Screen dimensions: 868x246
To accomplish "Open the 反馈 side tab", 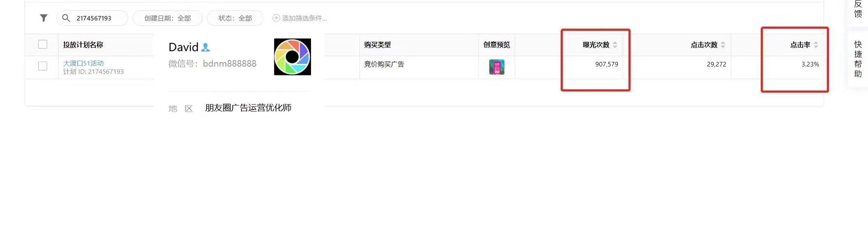I will tap(858, 9).
